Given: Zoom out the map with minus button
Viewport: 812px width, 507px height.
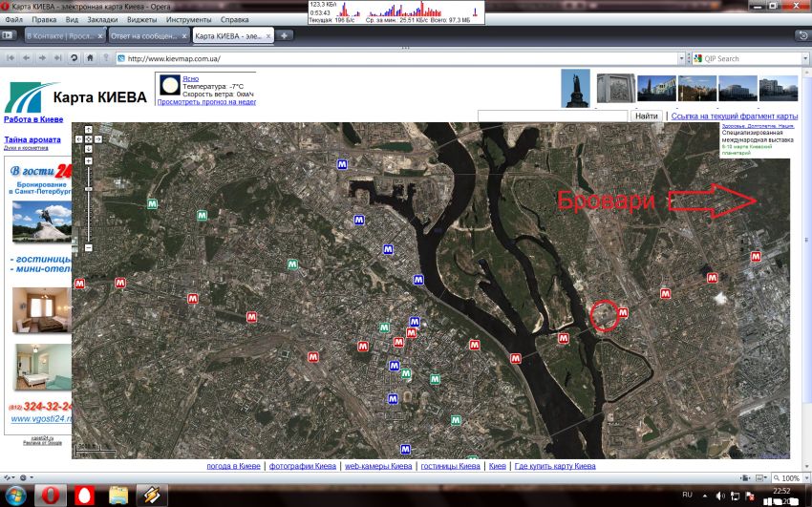Looking at the screenshot, I should (x=89, y=248).
